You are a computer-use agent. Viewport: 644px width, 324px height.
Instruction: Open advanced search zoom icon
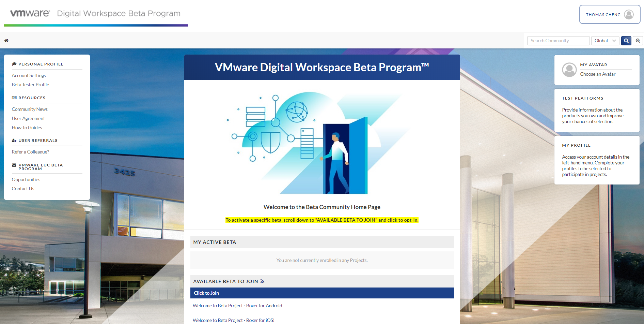coord(638,41)
